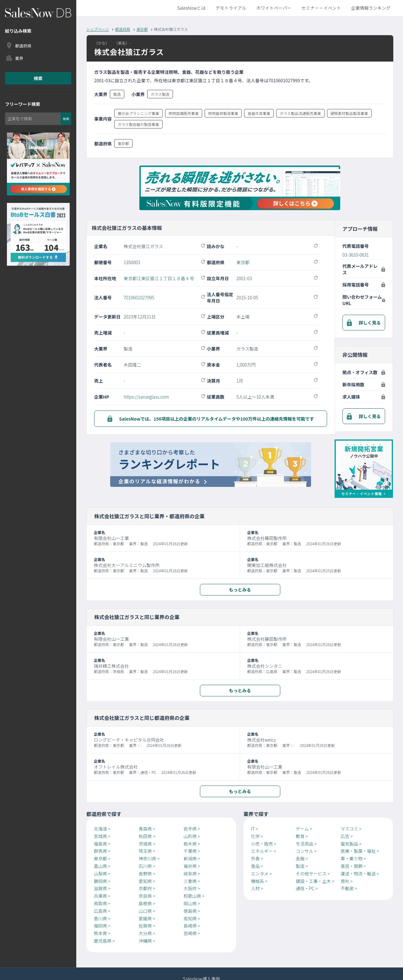The image size is (403, 980).
Task: Open the SalesNowとは menu item
Action: pos(191,8)
